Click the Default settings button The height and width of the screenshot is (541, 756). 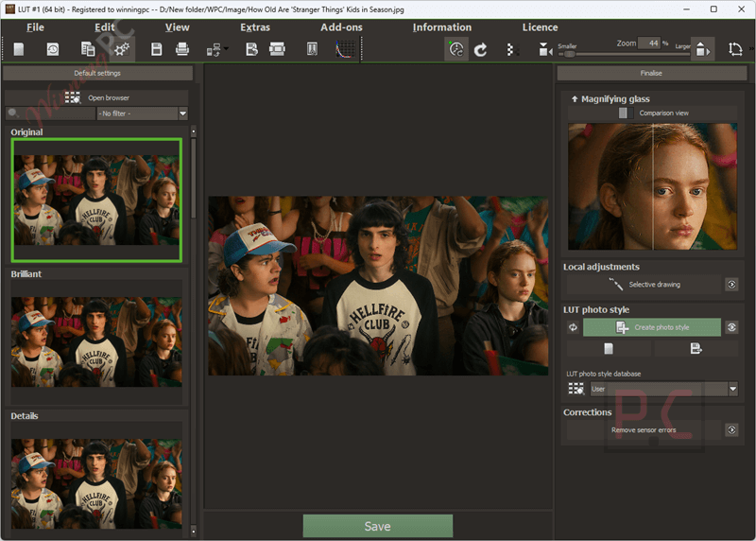(98, 74)
